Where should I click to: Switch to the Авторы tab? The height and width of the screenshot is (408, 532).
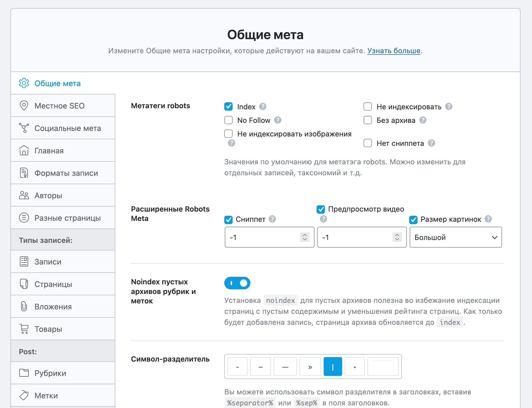(63, 195)
